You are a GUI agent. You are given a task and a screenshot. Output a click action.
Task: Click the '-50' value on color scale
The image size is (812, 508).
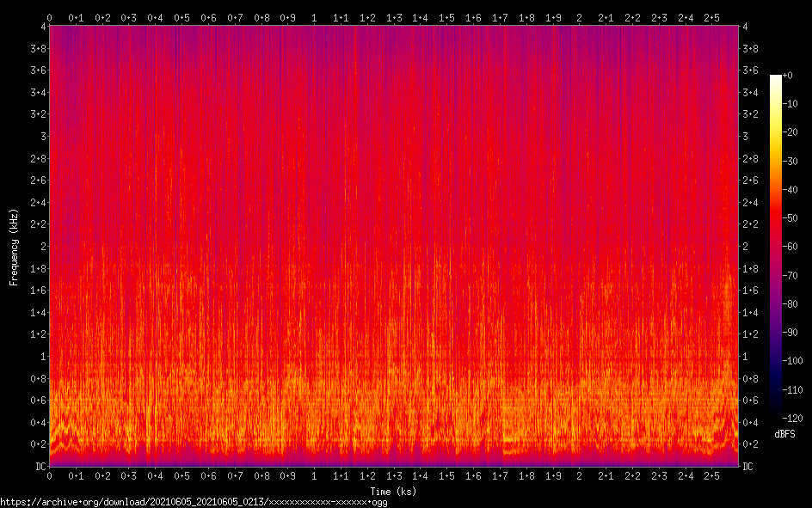point(790,218)
